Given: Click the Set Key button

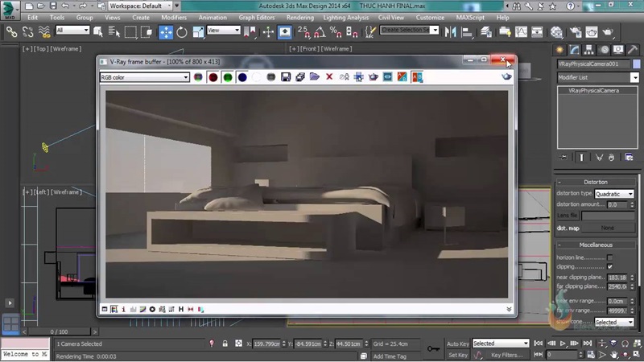Looking at the screenshot, I should [x=457, y=355].
